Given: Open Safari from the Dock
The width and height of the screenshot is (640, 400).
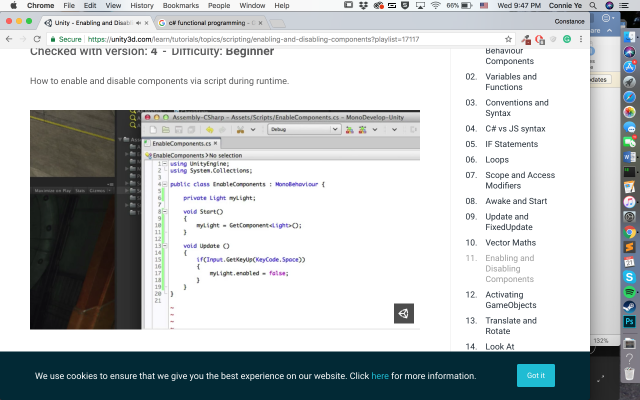Looking at the screenshot, I should click(629, 97).
